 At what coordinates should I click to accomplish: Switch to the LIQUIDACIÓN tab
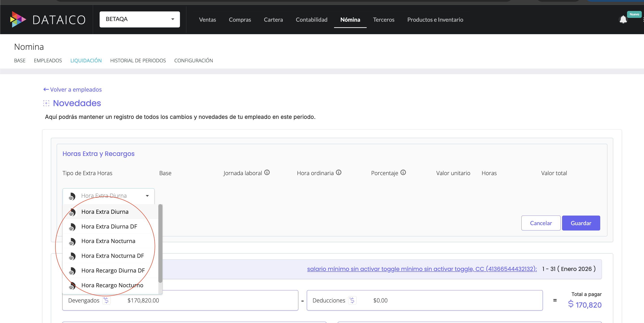point(86,61)
